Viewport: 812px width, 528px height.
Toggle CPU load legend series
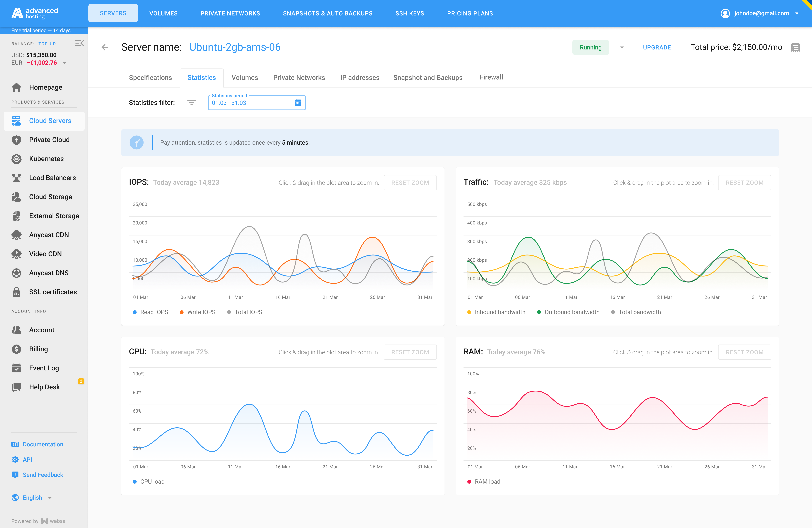click(x=149, y=482)
